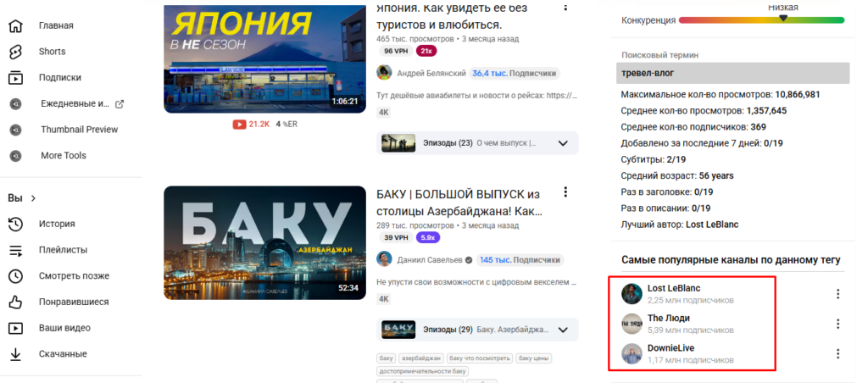Image resolution: width=868 pixels, height=383 pixels.
Task: Click the тревел-влог search term field
Action: (x=733, y=73)
